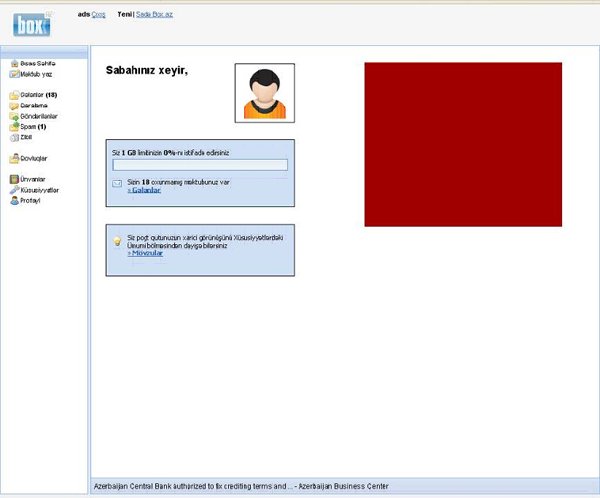Click the Xüsusiyyətlər settings icon
Image resolution: width=600 pixels, height=498 pixels.
point(14,189)
